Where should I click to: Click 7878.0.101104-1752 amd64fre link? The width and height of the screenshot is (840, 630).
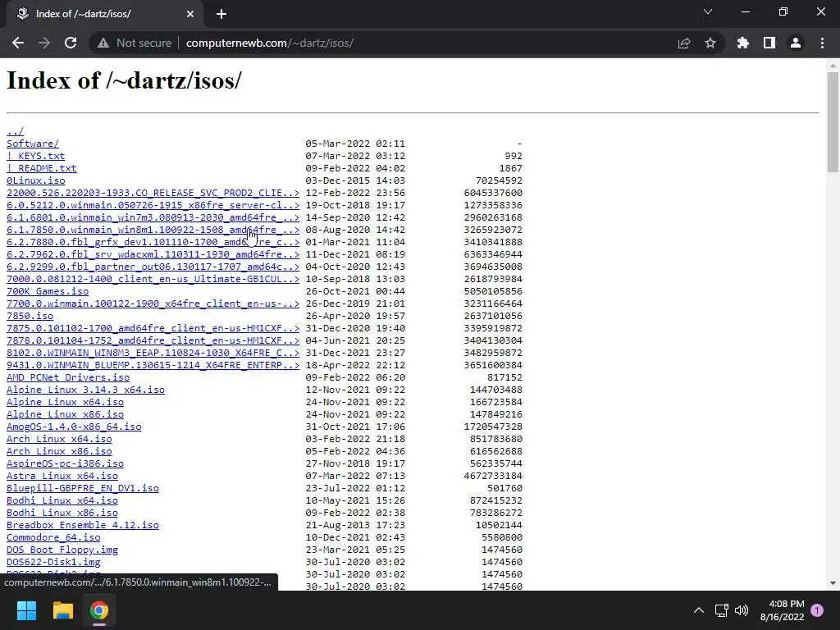[x=153, y=340]
